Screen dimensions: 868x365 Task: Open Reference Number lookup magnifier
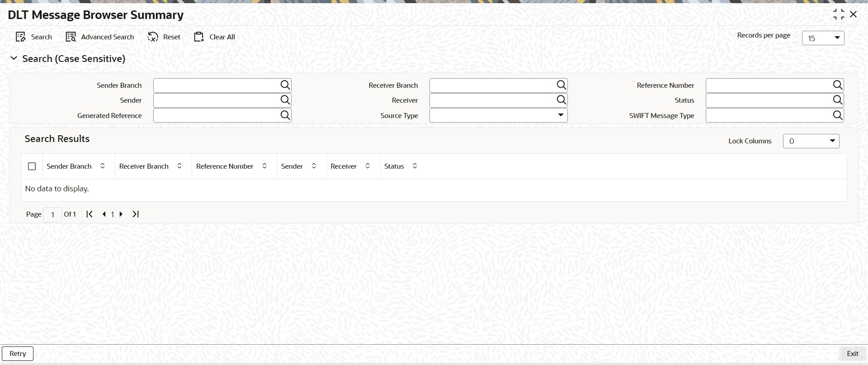(837, 85)
